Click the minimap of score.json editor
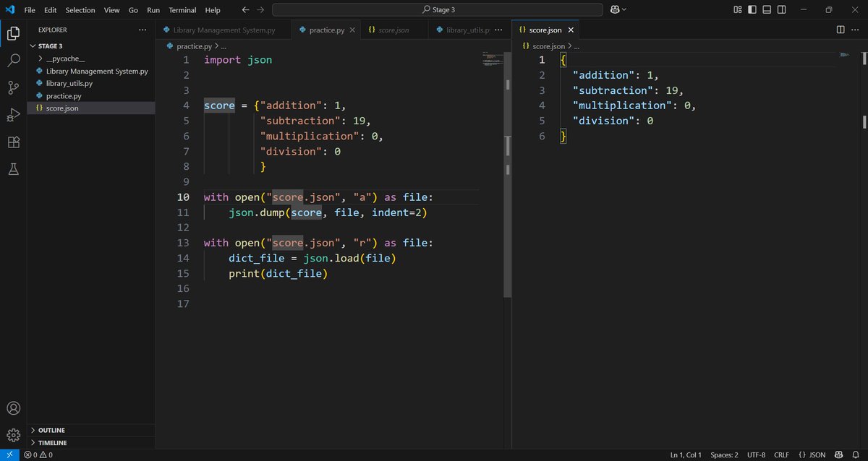Screen dimensions: 868x461 tap(846, 55)
